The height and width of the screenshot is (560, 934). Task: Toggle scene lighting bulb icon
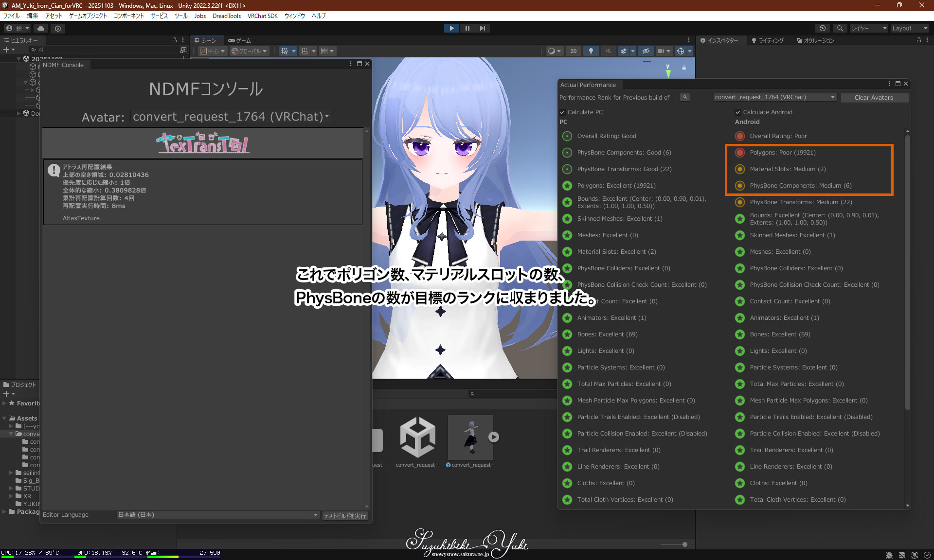pos(591,51)
